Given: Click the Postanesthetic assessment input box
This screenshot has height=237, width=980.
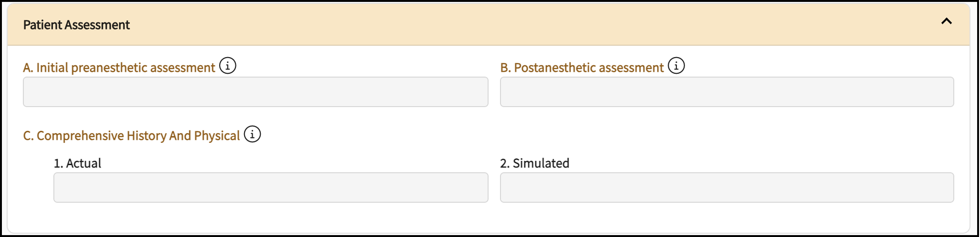Looking at the screenshot, I should [x=726, y=92].
